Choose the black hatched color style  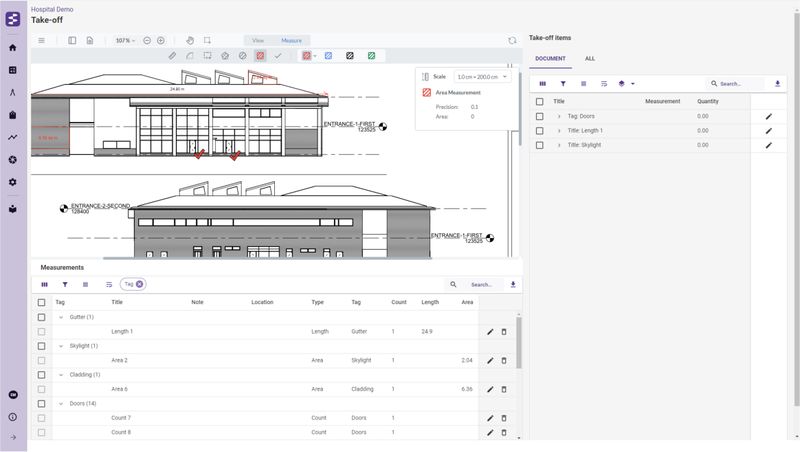tap(349, 56)
